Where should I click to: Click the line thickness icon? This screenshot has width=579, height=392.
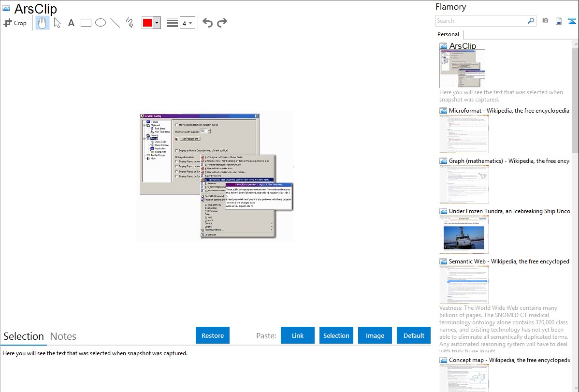[172, 23]
